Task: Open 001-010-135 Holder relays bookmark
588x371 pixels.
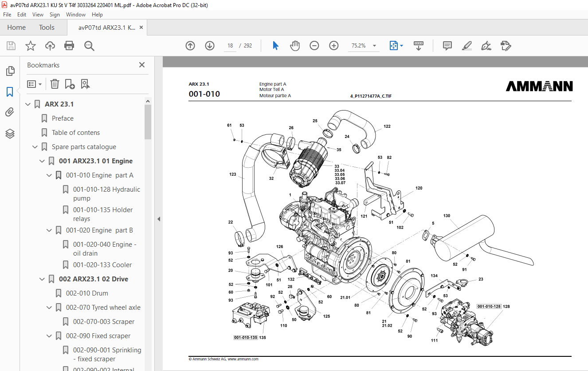Action: point(103,214)
